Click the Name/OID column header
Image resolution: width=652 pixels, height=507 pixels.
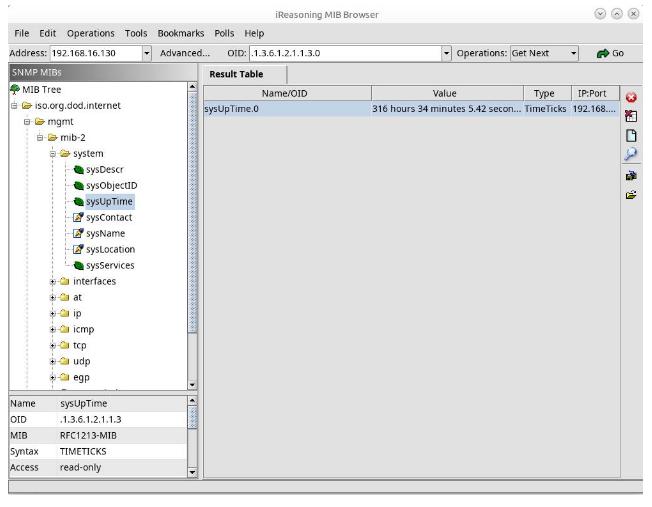pos(287,94)
